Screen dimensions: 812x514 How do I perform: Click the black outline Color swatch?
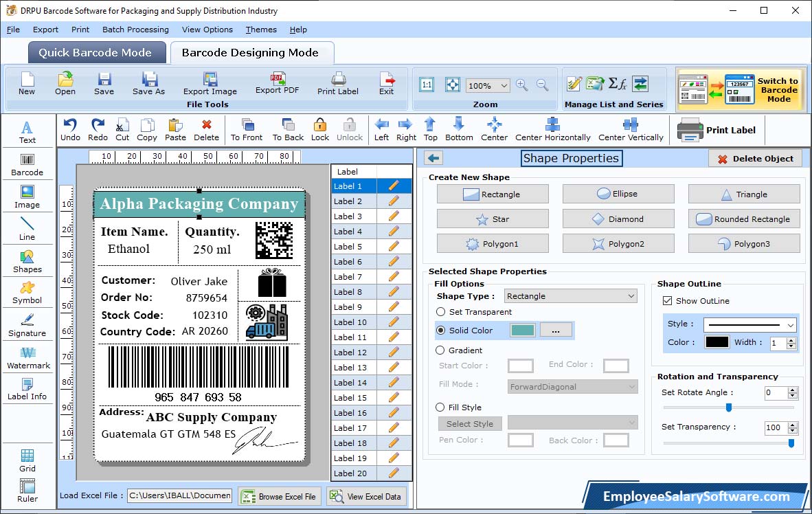point(717,342)
